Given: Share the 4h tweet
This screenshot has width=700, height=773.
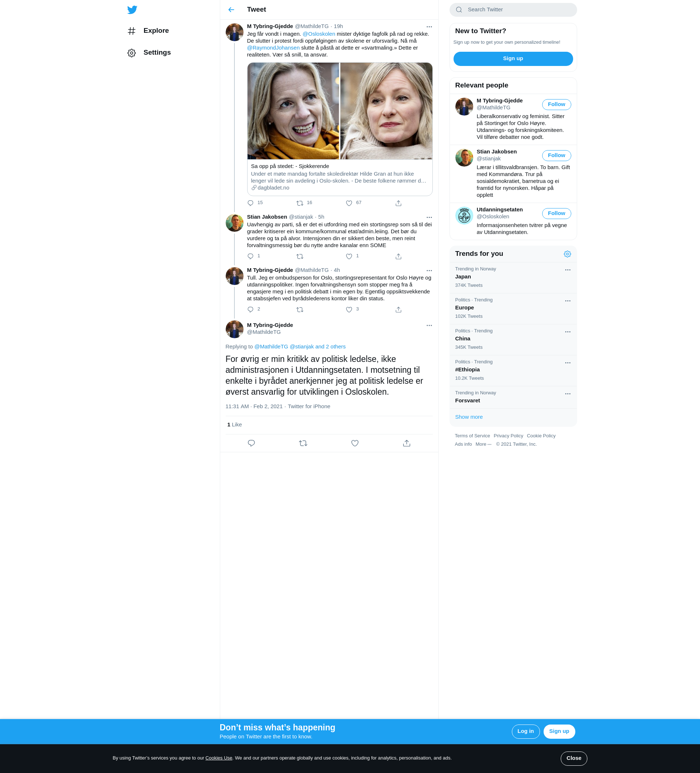Looking at the screenshot, I should pos(398,310).
